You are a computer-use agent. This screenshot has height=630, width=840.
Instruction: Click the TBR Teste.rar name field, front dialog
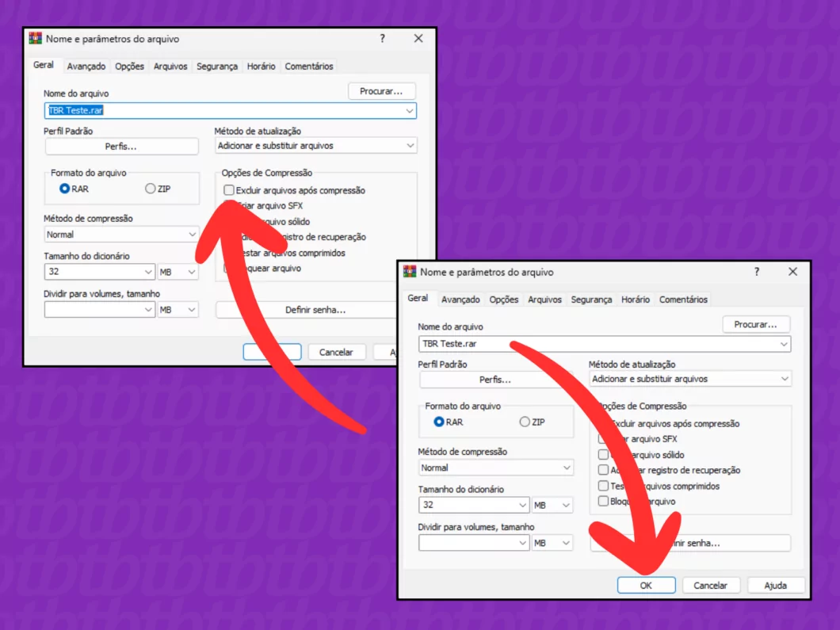(x=605, y=344)
